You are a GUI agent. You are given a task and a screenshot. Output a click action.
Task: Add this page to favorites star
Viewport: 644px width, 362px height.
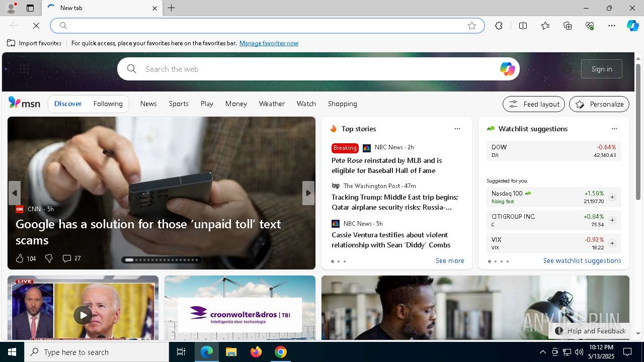(x=472, y=26)
